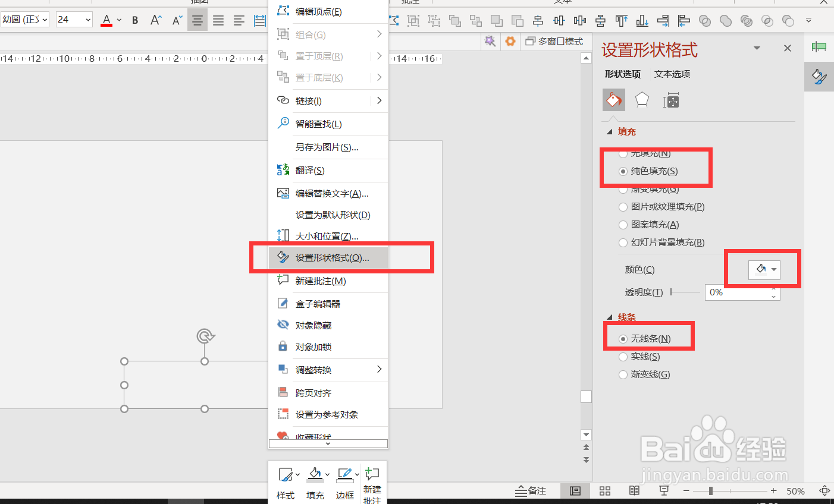This screenshot has height=504, width=834.
Task: Collapse the 线条 section
Action: coord(609,317)
